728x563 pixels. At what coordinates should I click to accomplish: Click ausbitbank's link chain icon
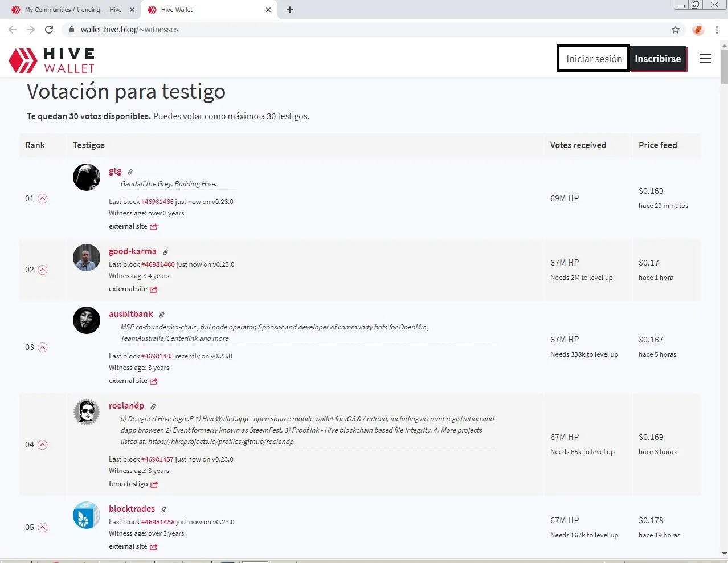162,315
